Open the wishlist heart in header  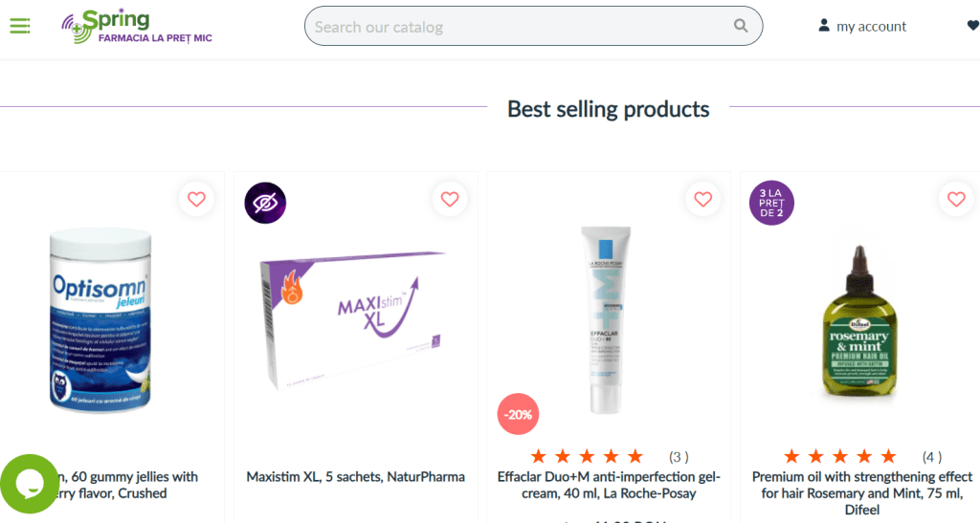click(x=973, y=26)
